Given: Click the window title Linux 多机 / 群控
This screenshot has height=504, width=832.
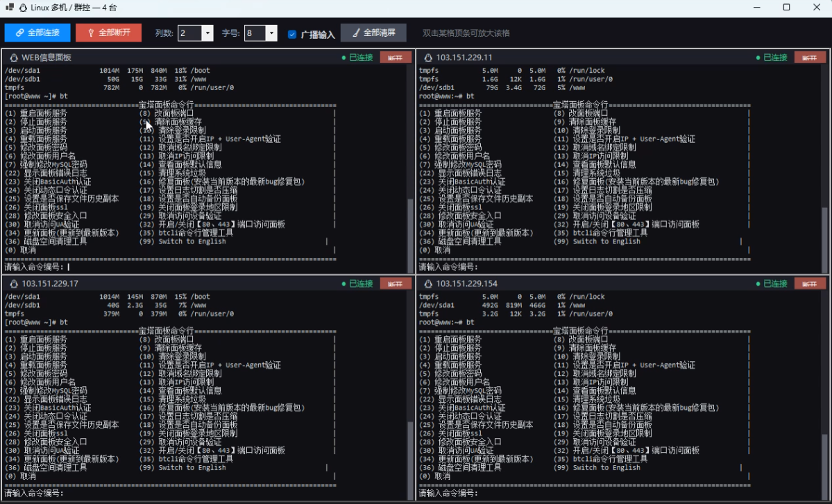Looking at the screenshot, I should point(74,8).
